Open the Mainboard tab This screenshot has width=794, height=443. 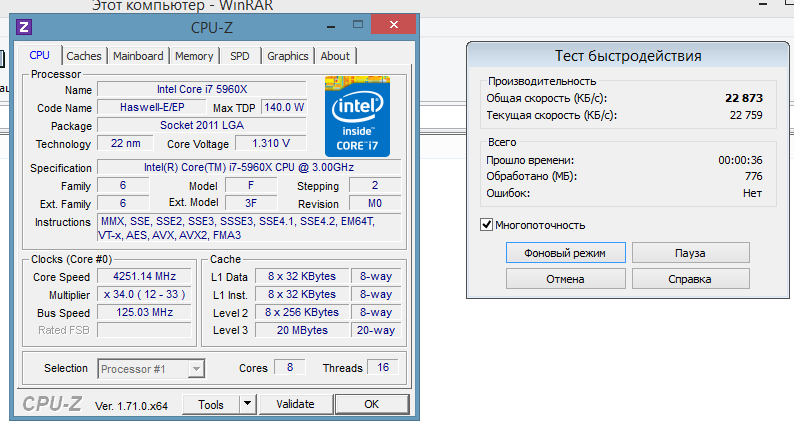point(138,56)
